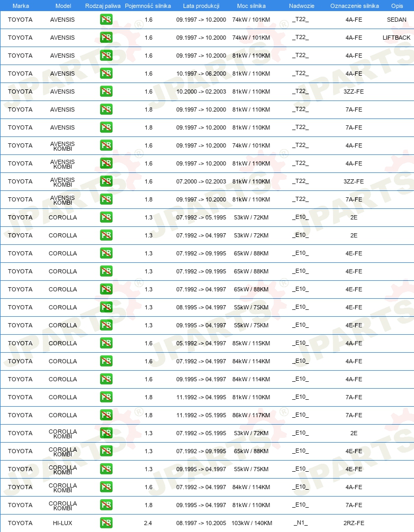The image size is (414, 532).
Task: Click the Nadwozie column header
Action: (302, 6)
